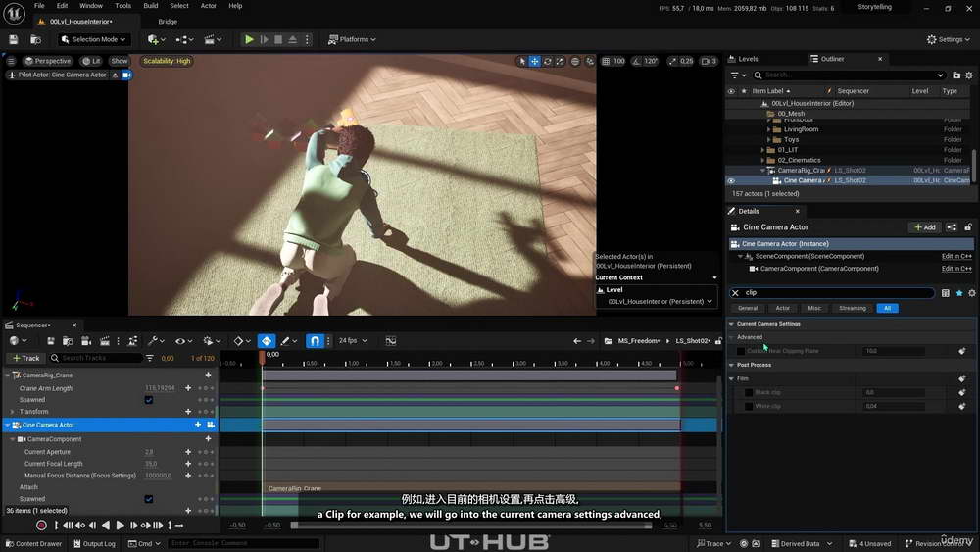Enable Custom Near Clipping Plane checkbox

coord(741,351)
